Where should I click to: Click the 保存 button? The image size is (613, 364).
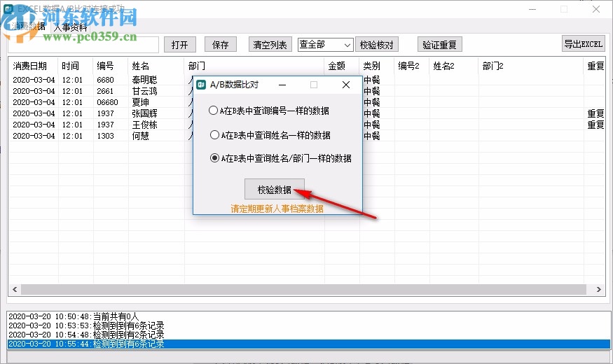[221, 45]
